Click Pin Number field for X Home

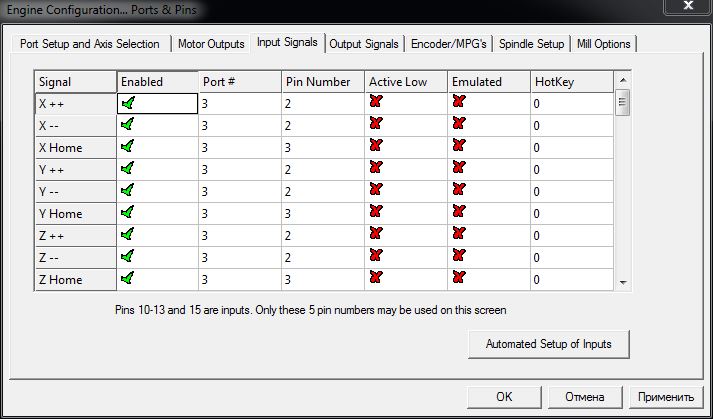click(x=321, y=147)
